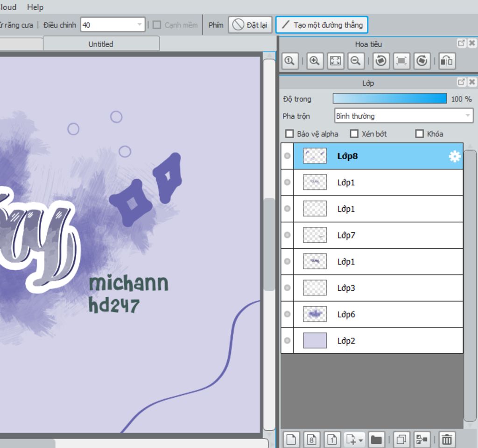Toggle visibility of layer Lớp7
Viewport: 478px width, 448px height.
click(x=287, y=235)
